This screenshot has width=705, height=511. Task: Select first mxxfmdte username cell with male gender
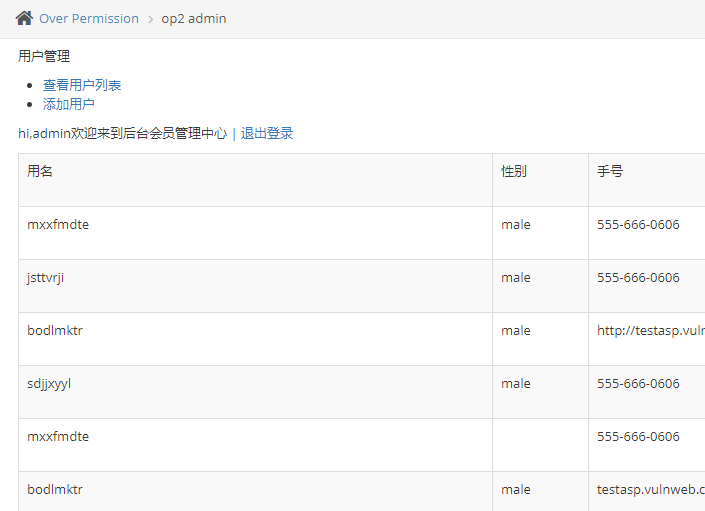click(255, 233)
